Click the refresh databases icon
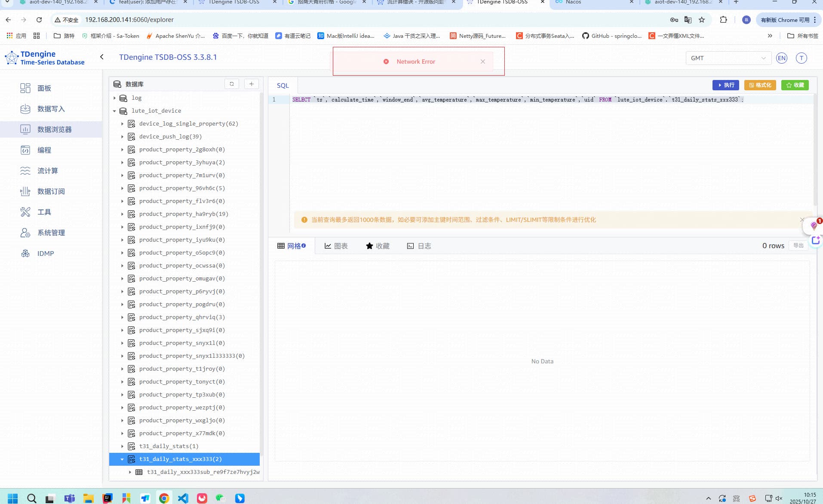Screen dimensions: 823x504 (232, 84)
